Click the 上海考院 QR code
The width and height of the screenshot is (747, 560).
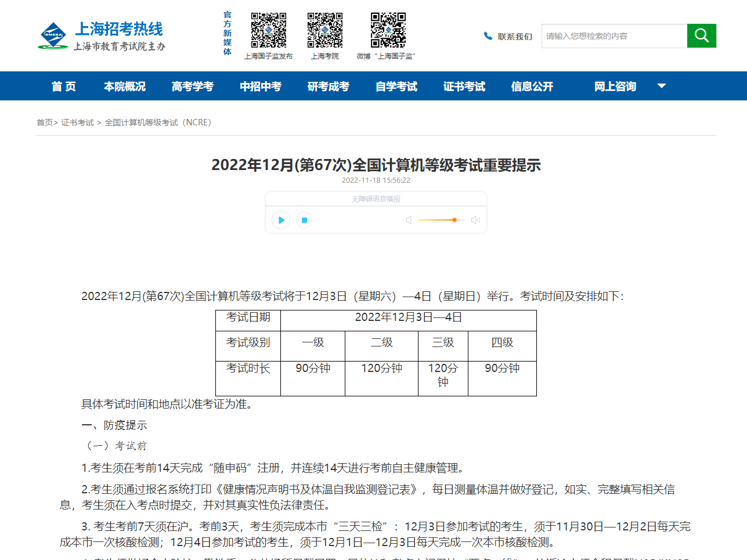[324, 30]
